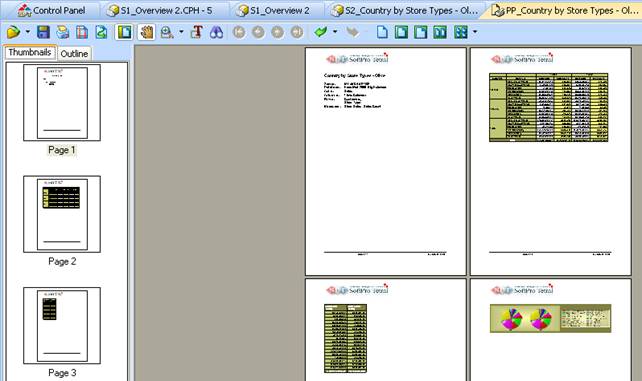Click the Print icon in toolbar
The image size is (642, 381).
pyautogui.click(x=63, y=32)
